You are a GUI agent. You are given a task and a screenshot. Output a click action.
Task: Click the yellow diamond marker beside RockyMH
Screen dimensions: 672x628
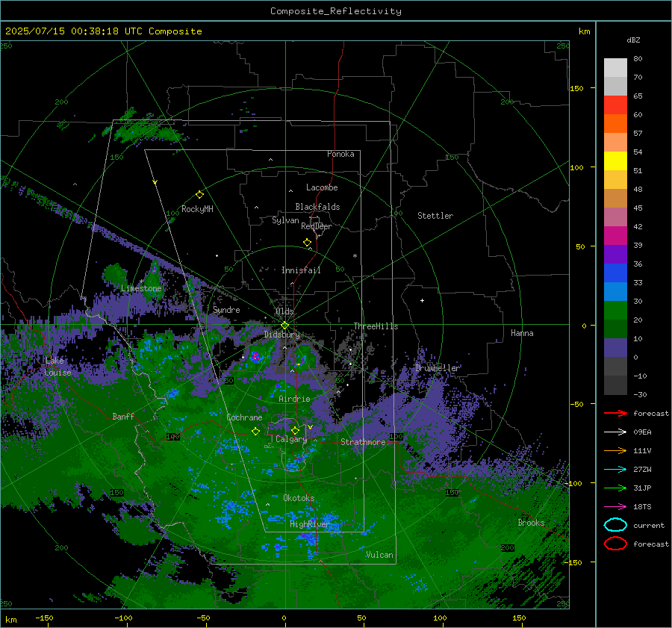(199, 195)
